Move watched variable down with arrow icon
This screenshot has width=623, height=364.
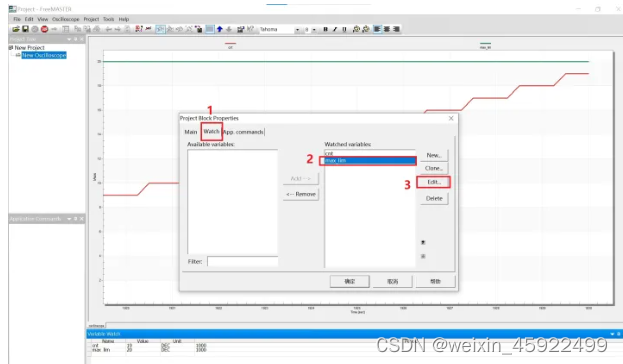click(x=423, y=256)
